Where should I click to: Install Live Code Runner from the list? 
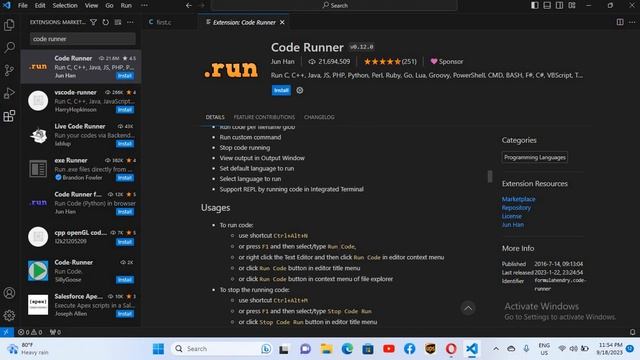pyautogui.click(x=124, y=144)
